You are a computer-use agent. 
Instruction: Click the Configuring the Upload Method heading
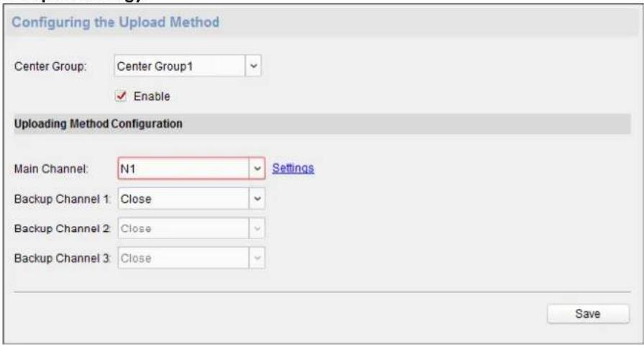click(115, 22)
